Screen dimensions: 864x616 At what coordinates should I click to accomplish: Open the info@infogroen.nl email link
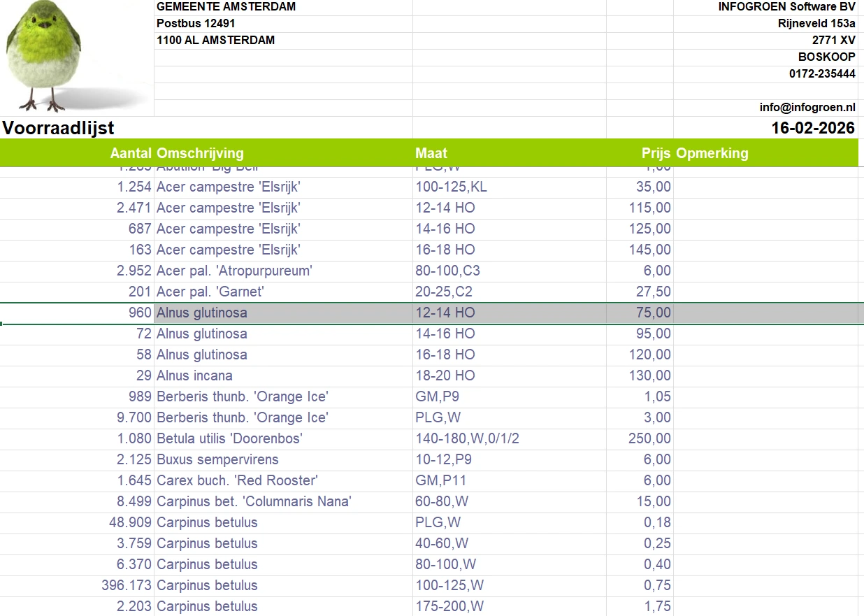[x=807, y=108]
